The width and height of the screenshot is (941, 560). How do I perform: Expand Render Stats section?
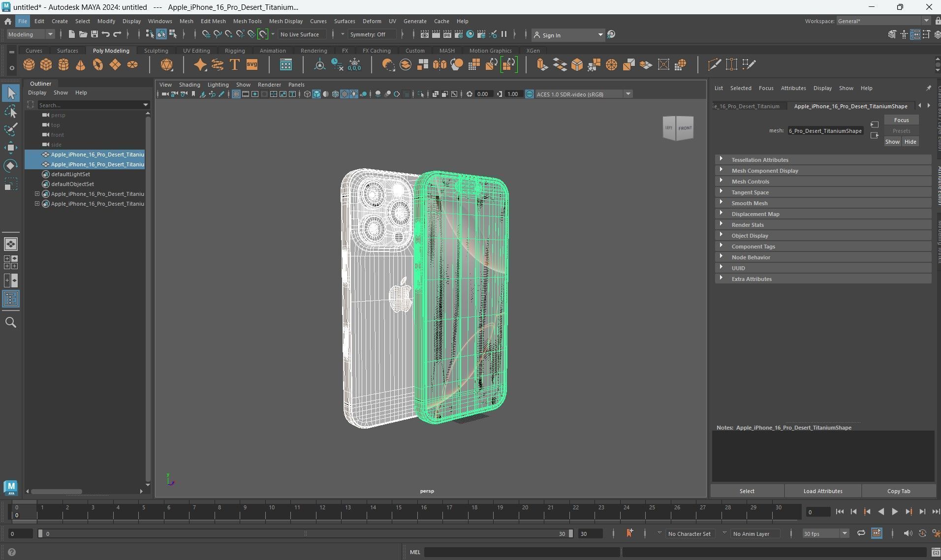tap(721, 224)
